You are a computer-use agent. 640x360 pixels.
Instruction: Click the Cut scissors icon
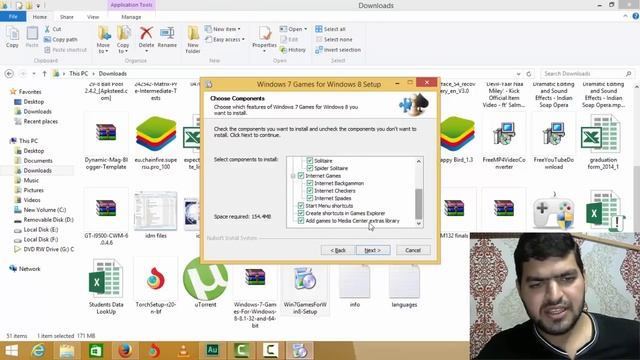click(47, 29)
